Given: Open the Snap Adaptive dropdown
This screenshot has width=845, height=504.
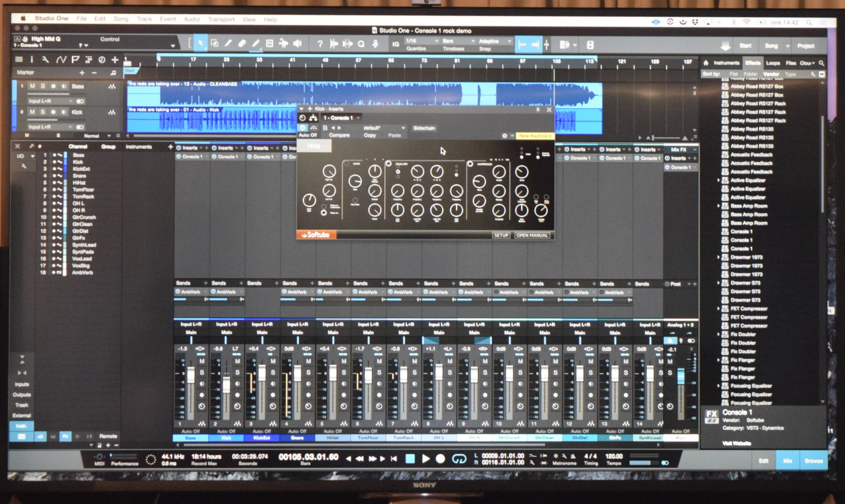Looking at the screenshot, I should [495, 41].
